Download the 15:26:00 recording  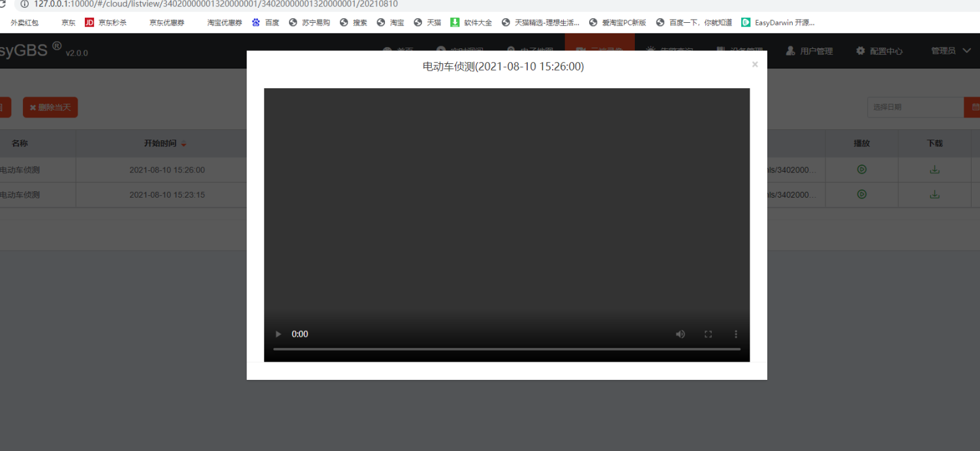pyautogui.click(x=934, y=170)
